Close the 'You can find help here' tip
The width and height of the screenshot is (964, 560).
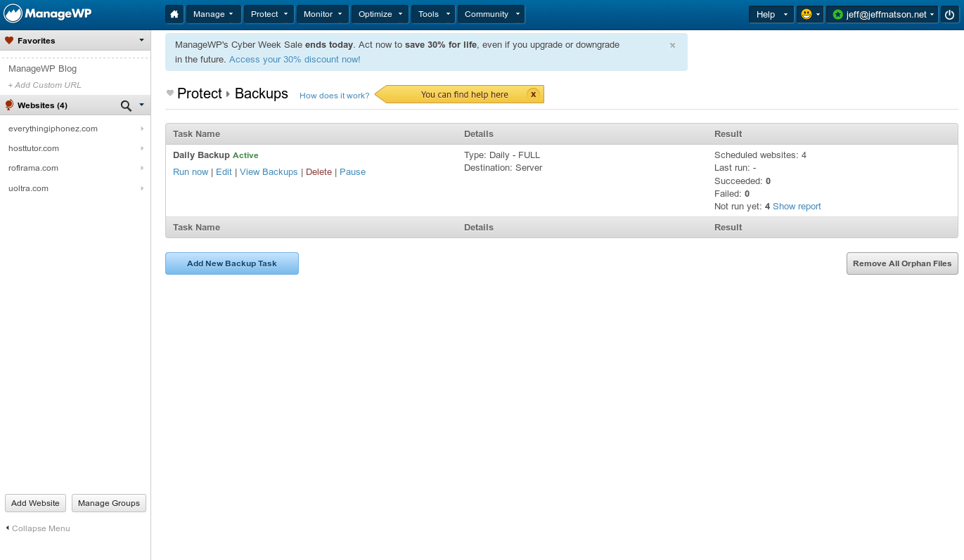click(533, 94)
